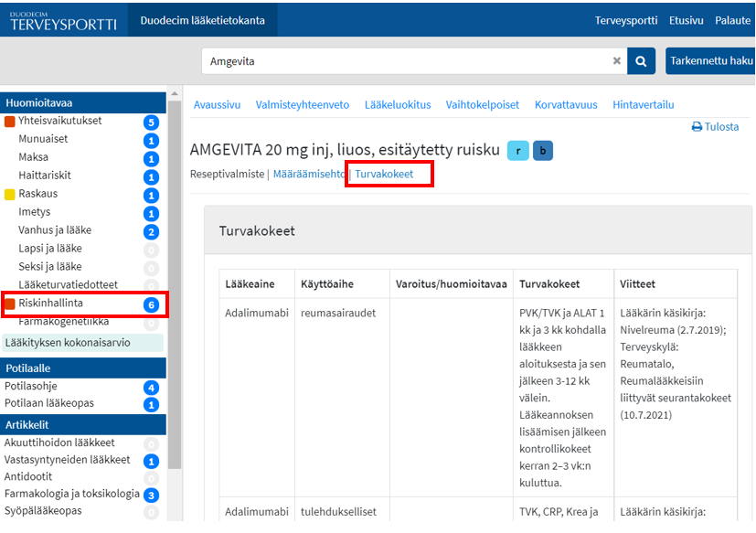Open the Palaute header link
This screenshot has height=533, width=756.
(x=733, y=20)
